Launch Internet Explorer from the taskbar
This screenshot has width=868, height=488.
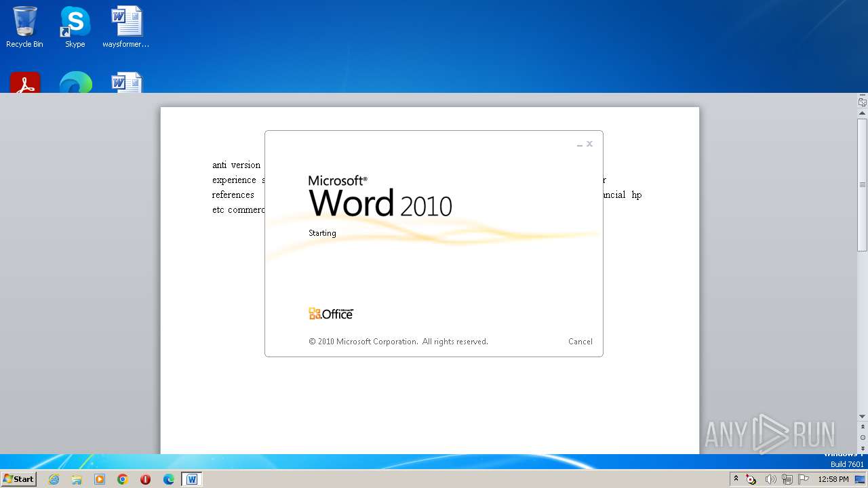click(x=54, y=479)
